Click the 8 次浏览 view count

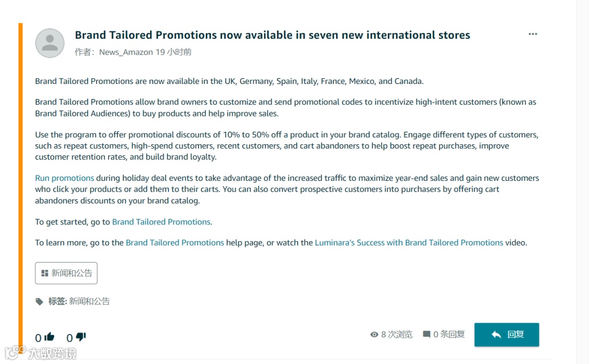(396, 334)
